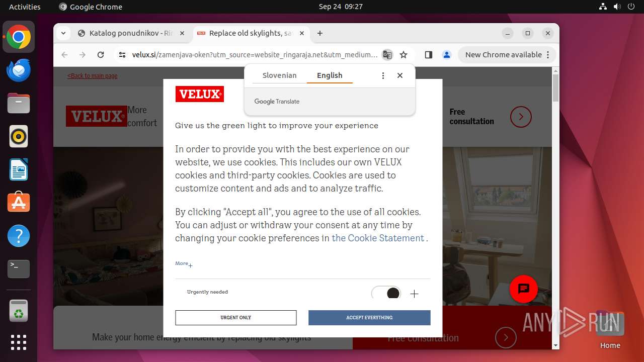The image size is (644, 362).
Task: Open the tab search dropdown arrow
Action: [63, 33]
